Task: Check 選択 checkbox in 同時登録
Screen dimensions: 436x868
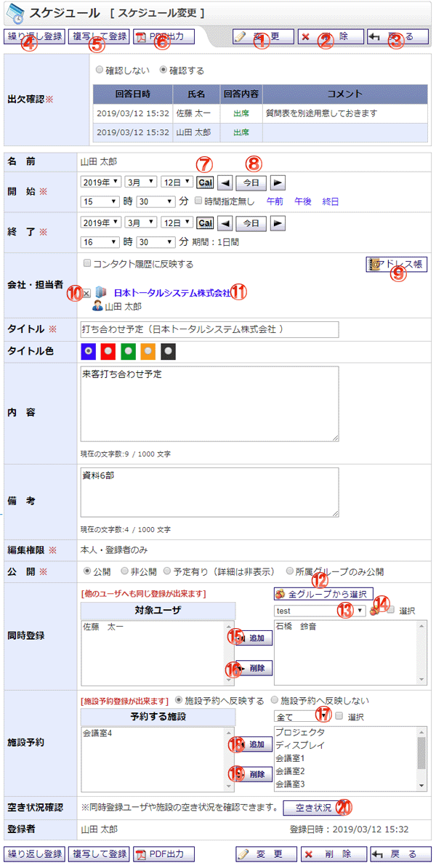Action: 391,610
